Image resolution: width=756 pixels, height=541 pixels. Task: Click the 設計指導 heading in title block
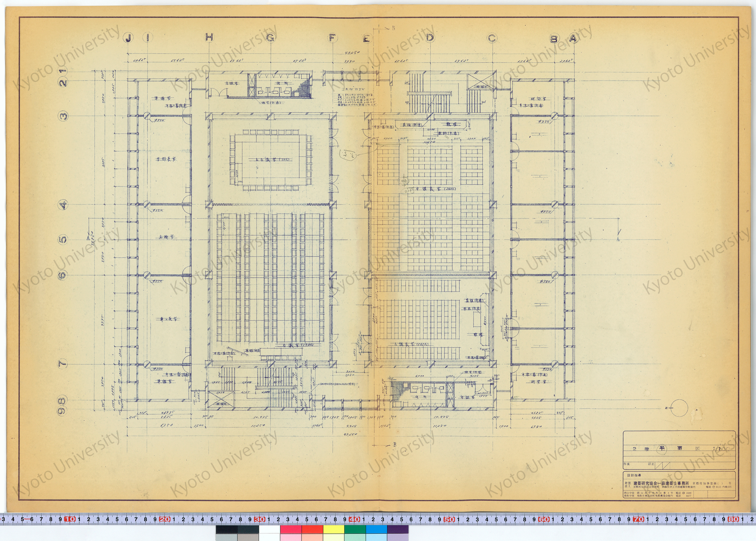[x=634, y=475]
